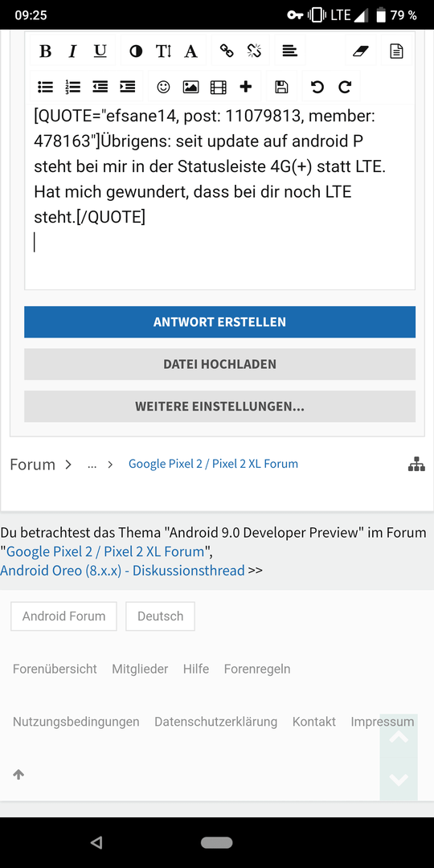Click the Datei hochladen button
Screen dimensions: 434x868
tap(219, 364)
